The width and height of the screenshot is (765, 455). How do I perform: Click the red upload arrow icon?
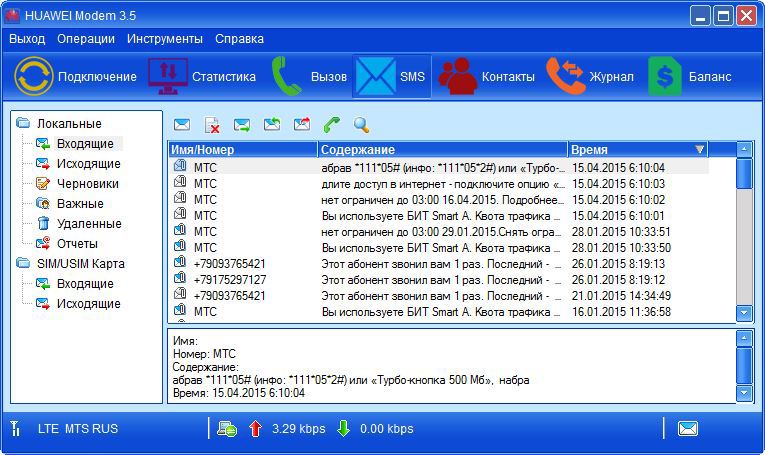(255, 429)
